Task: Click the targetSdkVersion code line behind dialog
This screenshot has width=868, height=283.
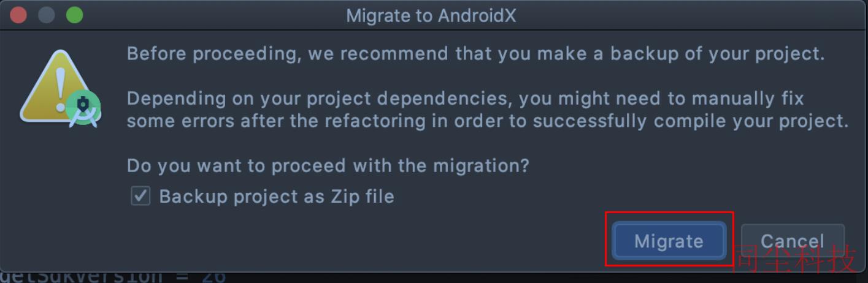Action: tap(113, 276)
